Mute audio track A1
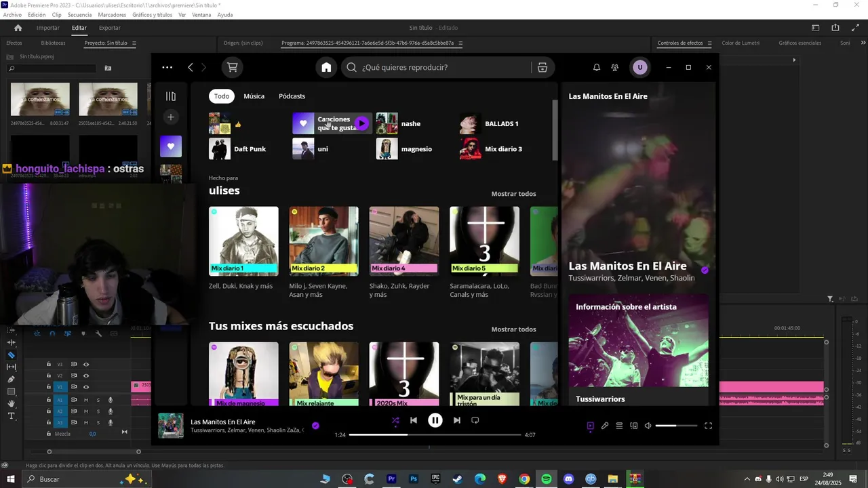Viewport: 868px width, 488px height. click(x=86, y=400)
